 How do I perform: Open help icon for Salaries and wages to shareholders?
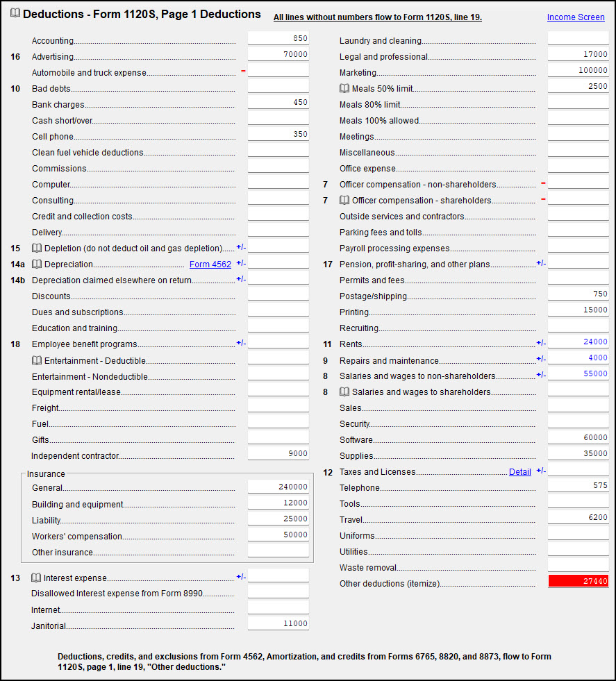tap(344, 392)
